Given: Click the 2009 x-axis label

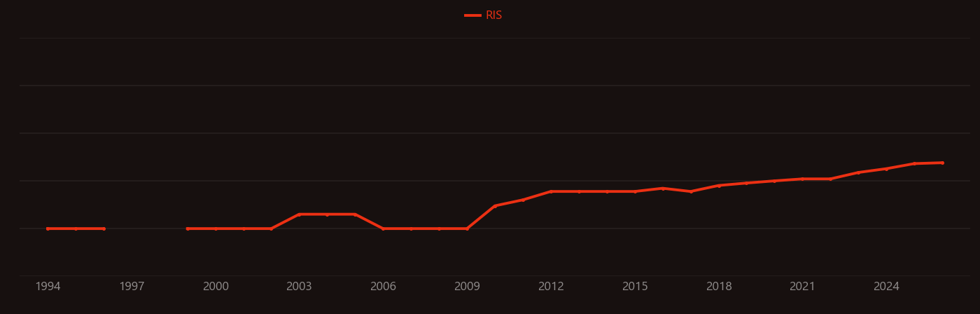Looking at the screenshot, I should point(467,287).
